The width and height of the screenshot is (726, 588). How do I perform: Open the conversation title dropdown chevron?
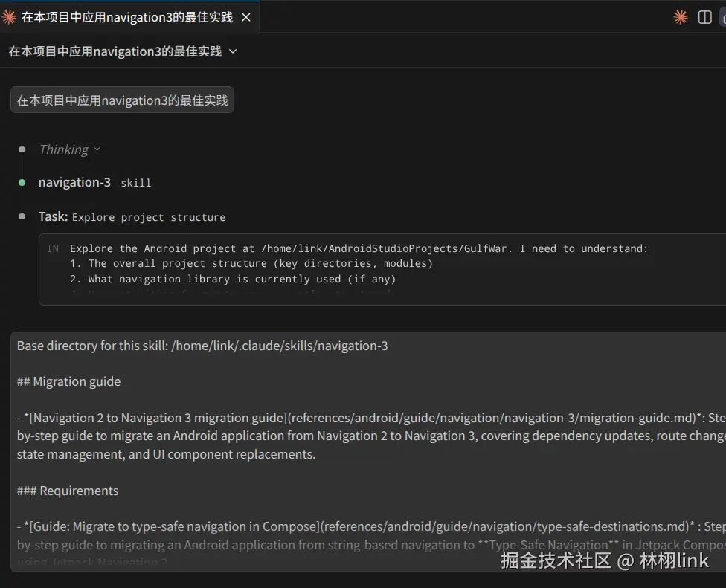[x=233, y=51]
